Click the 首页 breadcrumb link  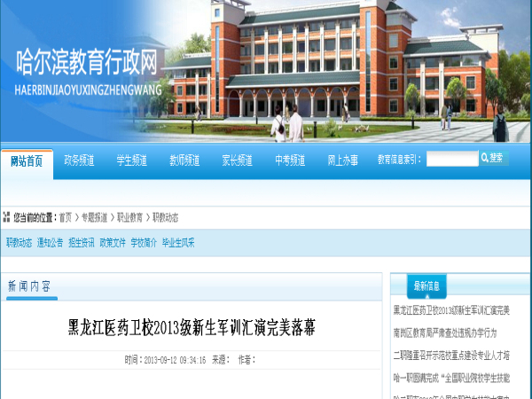[66, 217]
